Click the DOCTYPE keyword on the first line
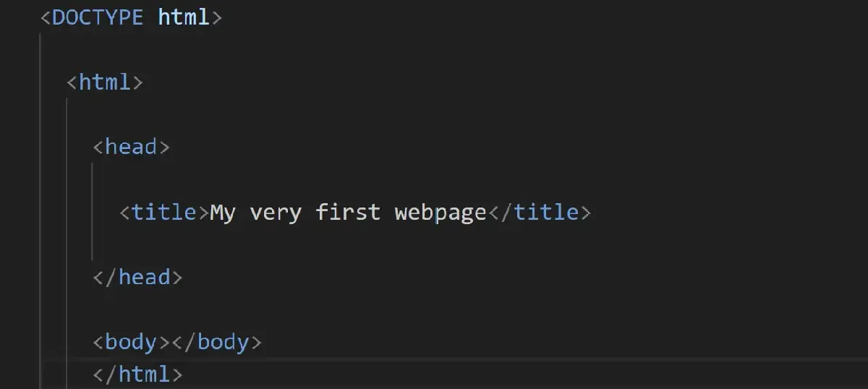The height and width of the screenshot is (389, 868). [98, 17]
